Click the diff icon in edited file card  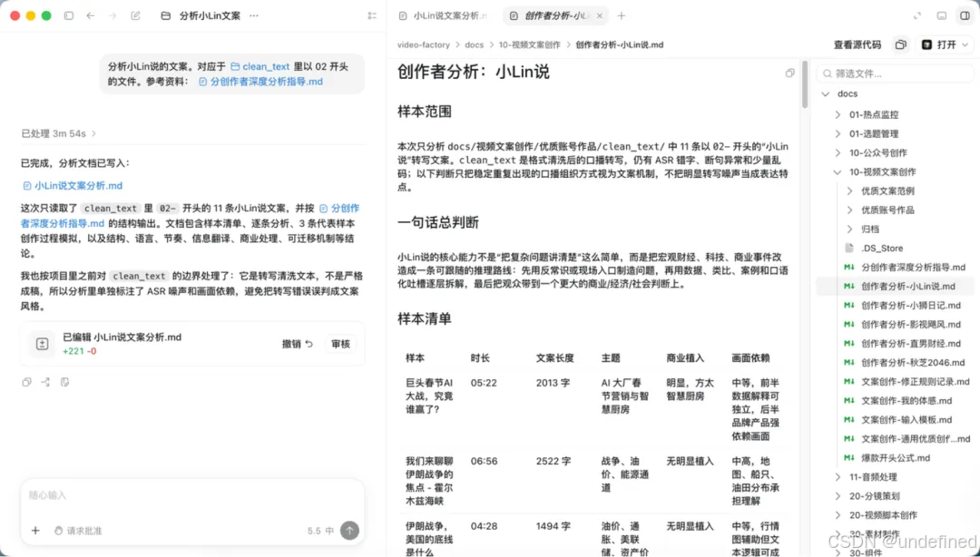pos(42,344)
